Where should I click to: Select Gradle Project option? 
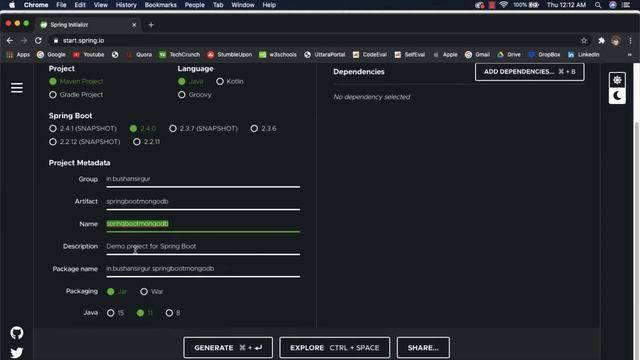coord(76,95)
